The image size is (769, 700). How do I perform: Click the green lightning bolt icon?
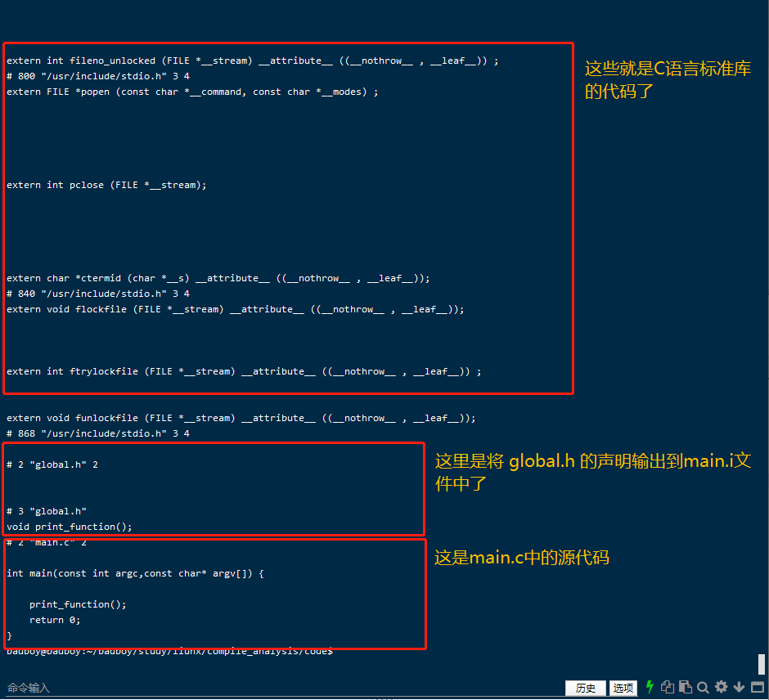point(650,687)
